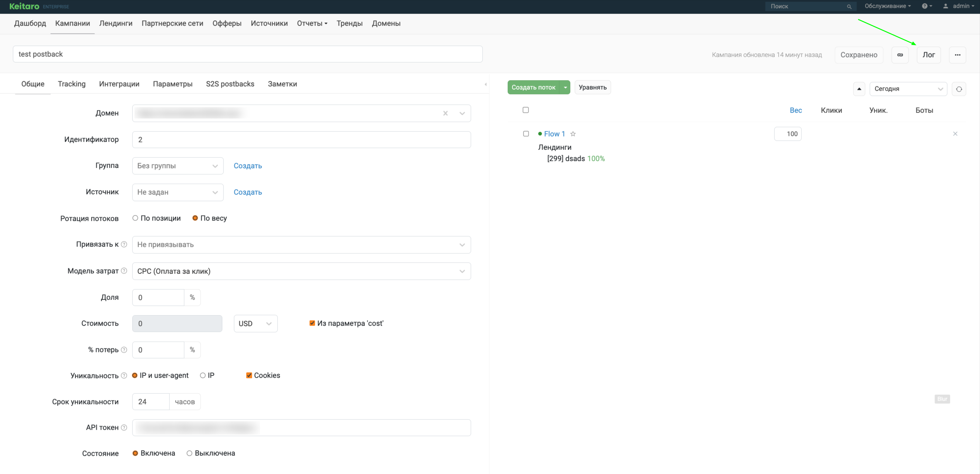Viewport: 980px width, 474px height.
Task: Collapse stats with the up-arrow button
Action: (859, 89)
